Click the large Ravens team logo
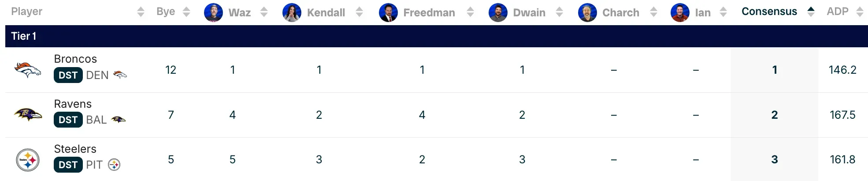The height and width of the screenshot is (181, 868). point(28,115)
